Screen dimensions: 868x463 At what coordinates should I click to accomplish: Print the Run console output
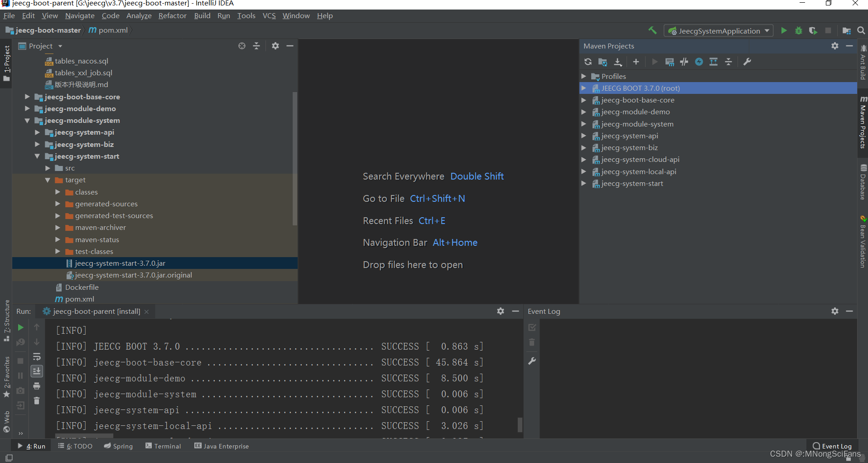37,386
